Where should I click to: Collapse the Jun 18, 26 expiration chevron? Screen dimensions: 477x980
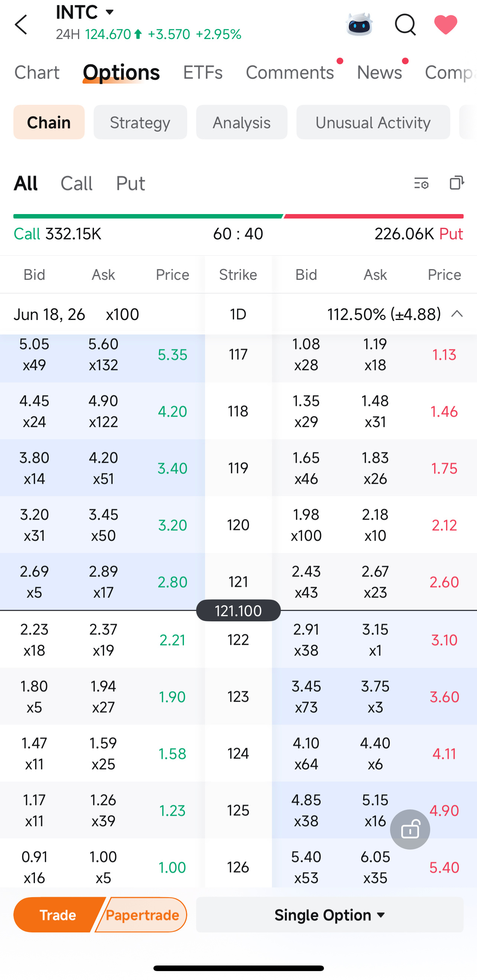click(x=457, y=314)
